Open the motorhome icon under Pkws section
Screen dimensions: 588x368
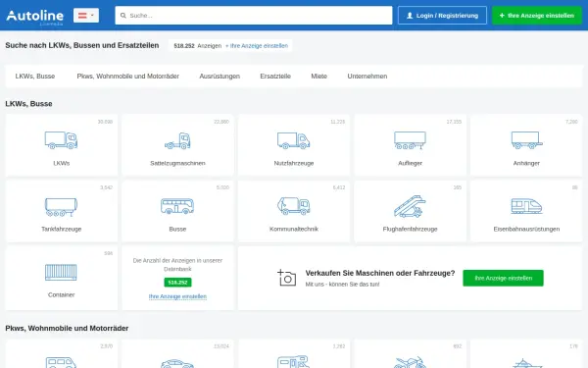coord(294,361)
